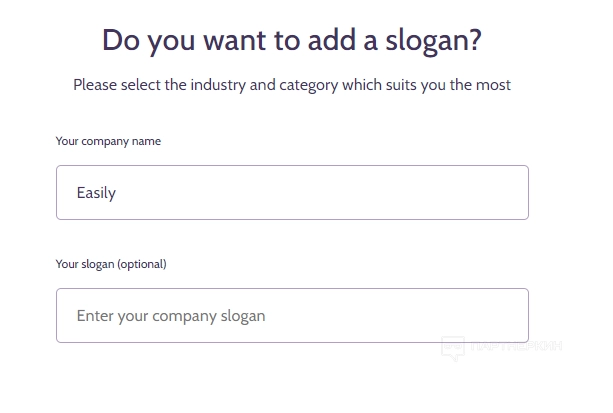Click the slogan input field
613x413 pixels.
tap(292, 316)
